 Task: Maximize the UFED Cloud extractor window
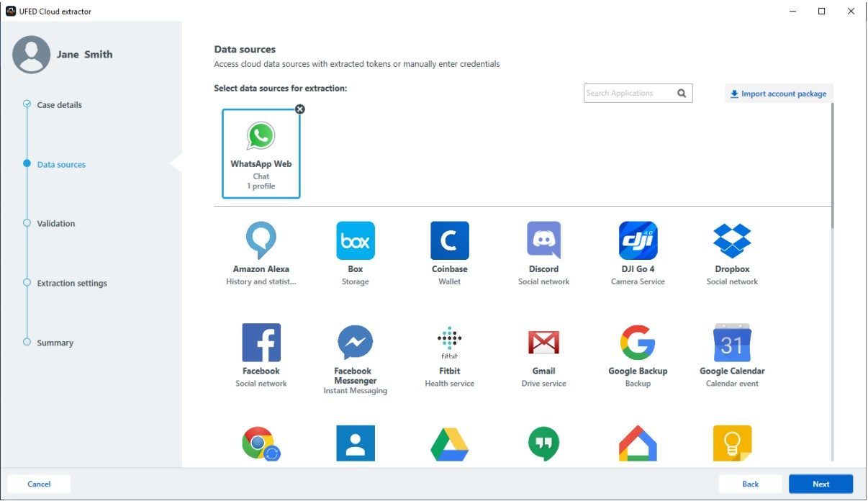click(x=822, y=11)
